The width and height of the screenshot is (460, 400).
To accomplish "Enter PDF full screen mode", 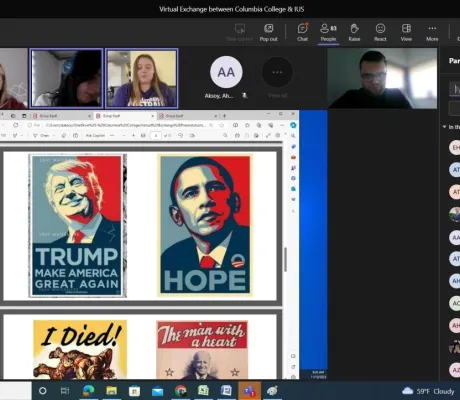I will point(268,135).
